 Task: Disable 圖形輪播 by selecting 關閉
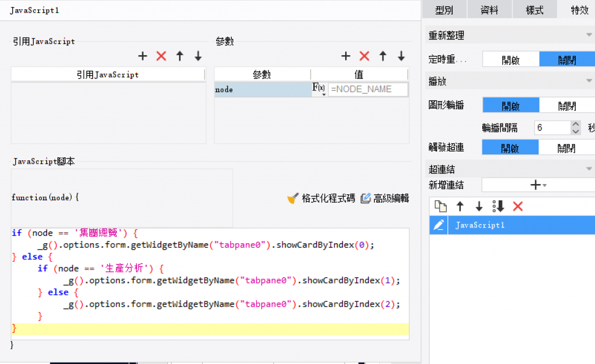click(567, 105)
